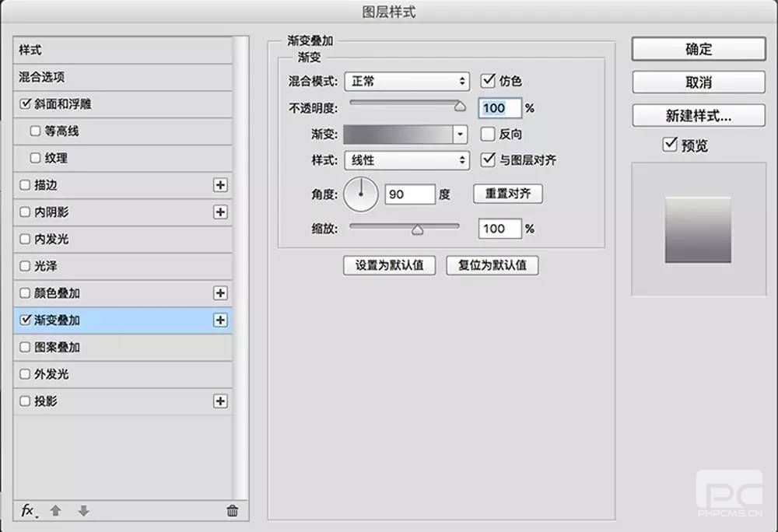Viewport: 778px width, 532px height.
Task: Click the 确定 button
Action: click(x=699, y=49)
